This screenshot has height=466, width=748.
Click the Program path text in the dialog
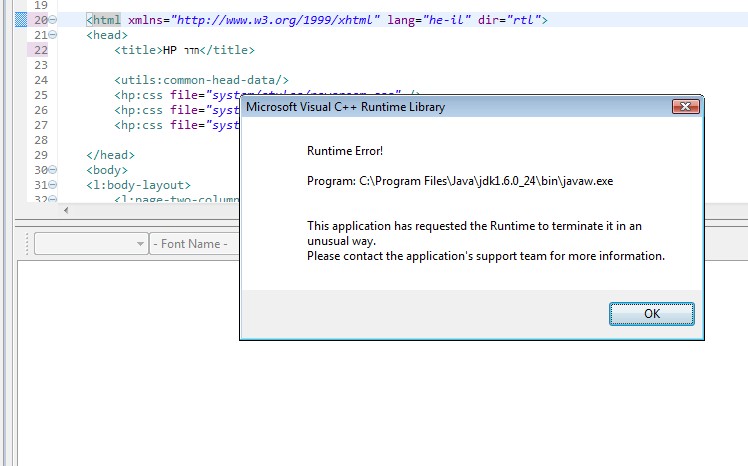tap(460, 181)
